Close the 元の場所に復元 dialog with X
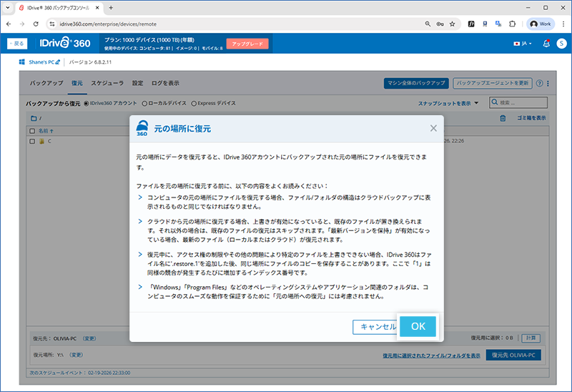Screen dimensions: 572x392 tap(433, 128)
